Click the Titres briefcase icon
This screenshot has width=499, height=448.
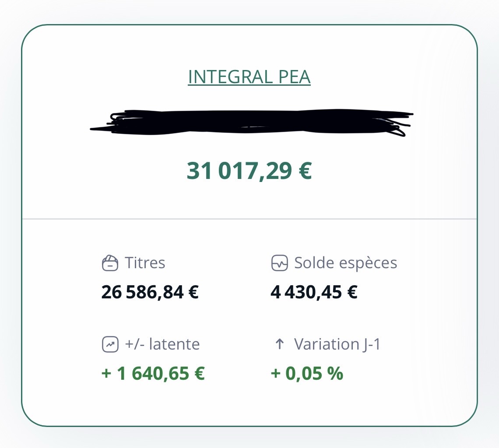[109, 263]
